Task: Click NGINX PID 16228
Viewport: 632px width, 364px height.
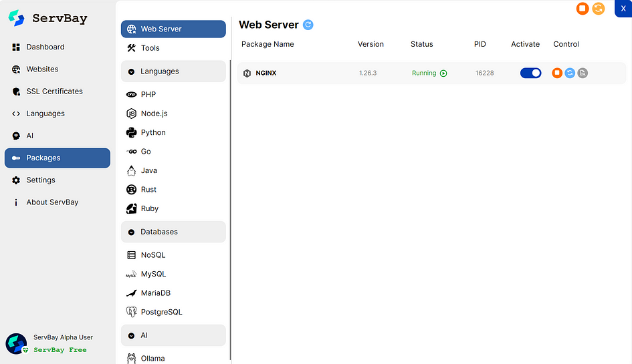Action: (x=484, y=73)
